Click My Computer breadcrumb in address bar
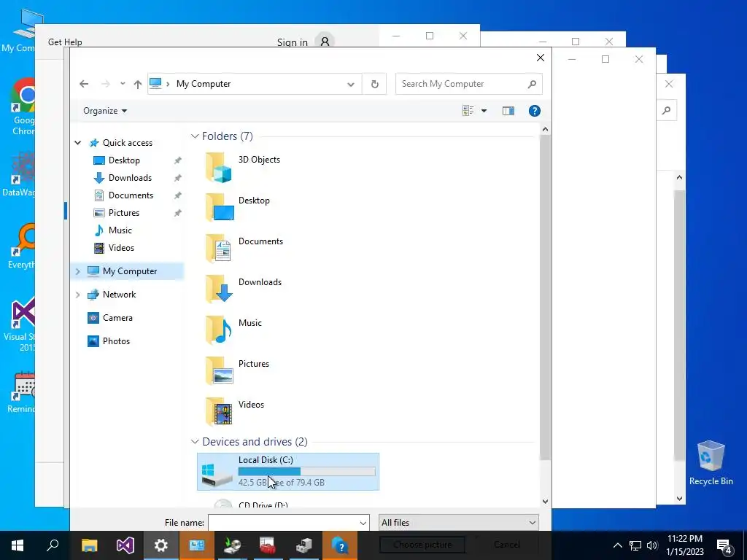The height and width of the screenshot is (560, 747). tap(204, 84)
